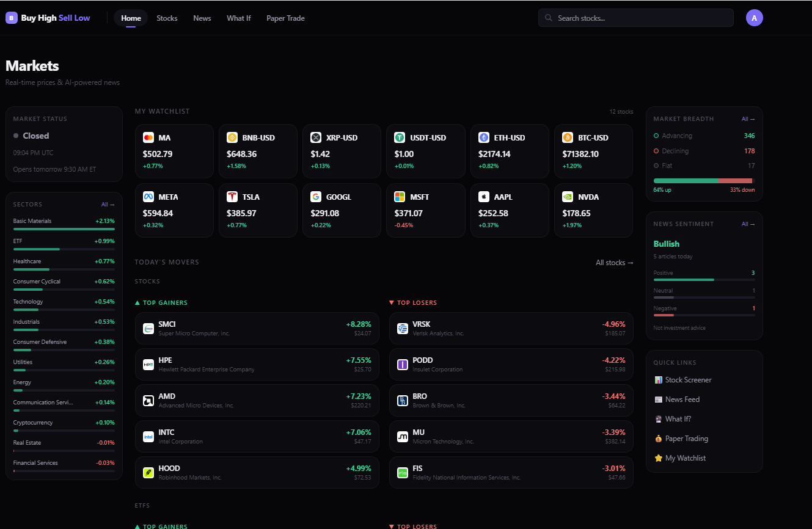812x529 pixels.
Task: Open All link in Market Breadth
Action: (x=748, y=119)
